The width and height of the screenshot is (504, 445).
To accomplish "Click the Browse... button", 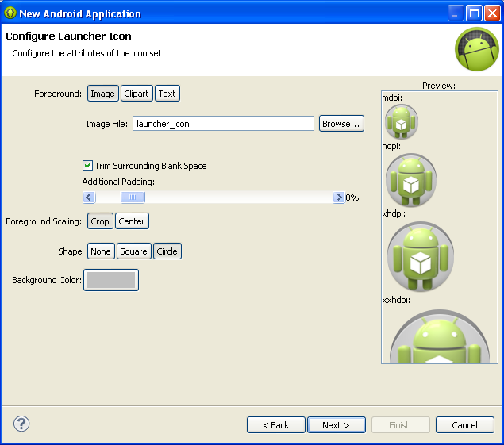I will pyautogui.click(x=341, y=124).
